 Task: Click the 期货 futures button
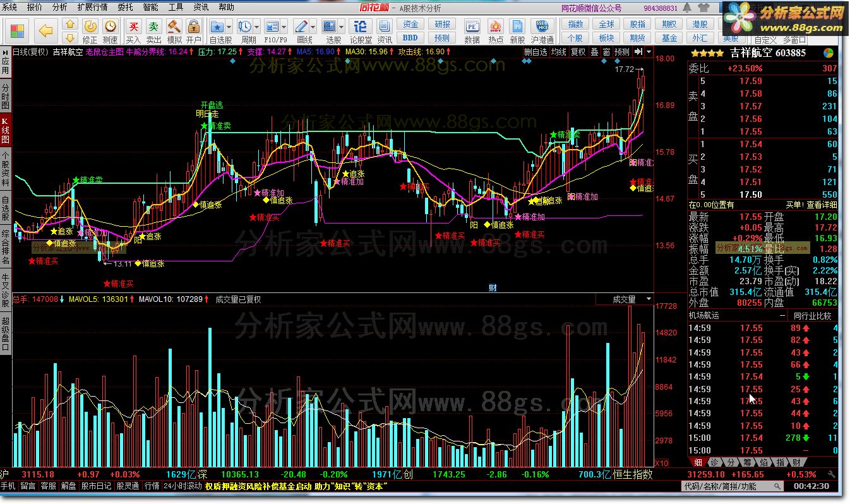pyautogui.click(x=638, y=38)
